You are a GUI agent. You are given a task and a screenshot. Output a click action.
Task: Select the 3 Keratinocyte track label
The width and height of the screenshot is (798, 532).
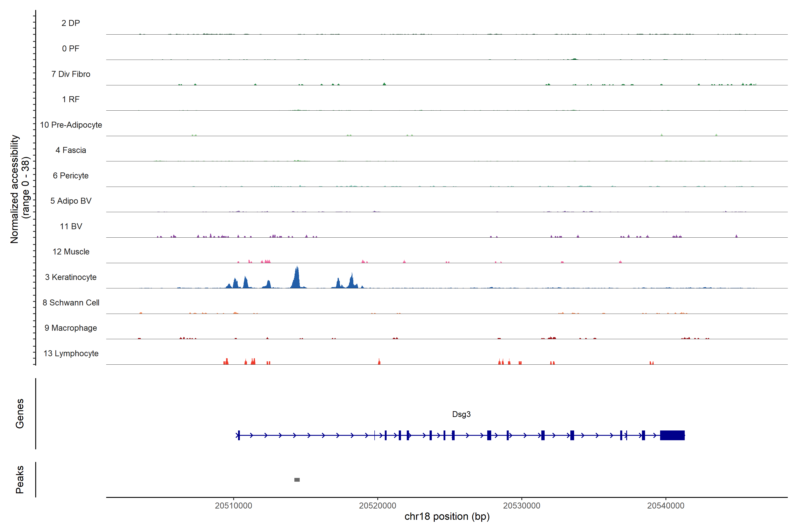click(70, 277)
